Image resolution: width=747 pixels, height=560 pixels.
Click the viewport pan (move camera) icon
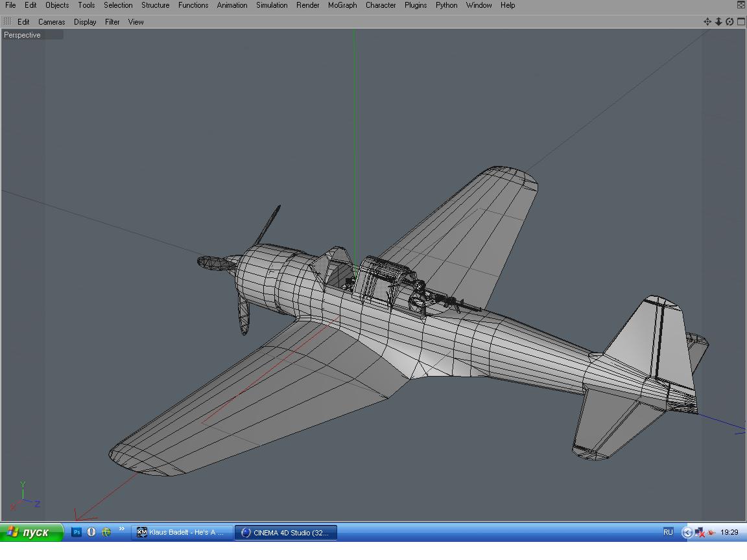coord(707,21)
